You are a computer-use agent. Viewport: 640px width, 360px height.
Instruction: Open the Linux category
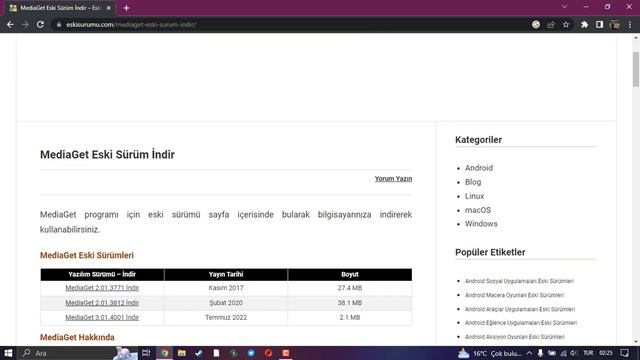[x=474, y=196]
